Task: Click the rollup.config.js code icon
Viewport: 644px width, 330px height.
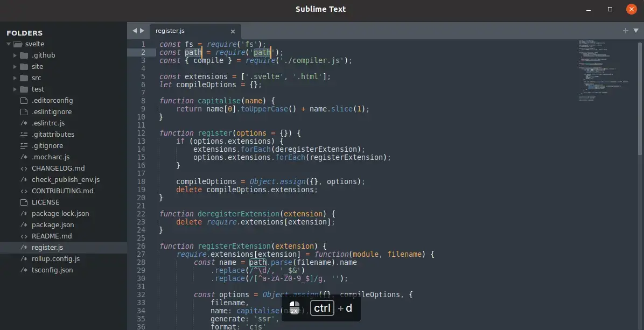Action: pyautogui.click(x=24, y=259)
